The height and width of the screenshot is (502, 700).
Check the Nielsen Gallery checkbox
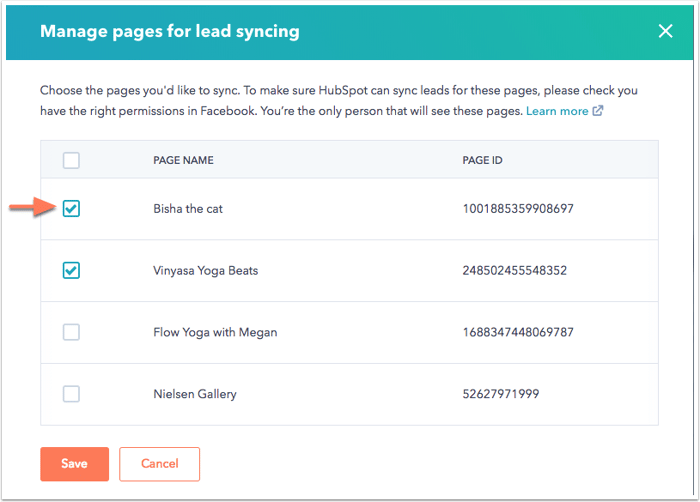tap(71, 394)
